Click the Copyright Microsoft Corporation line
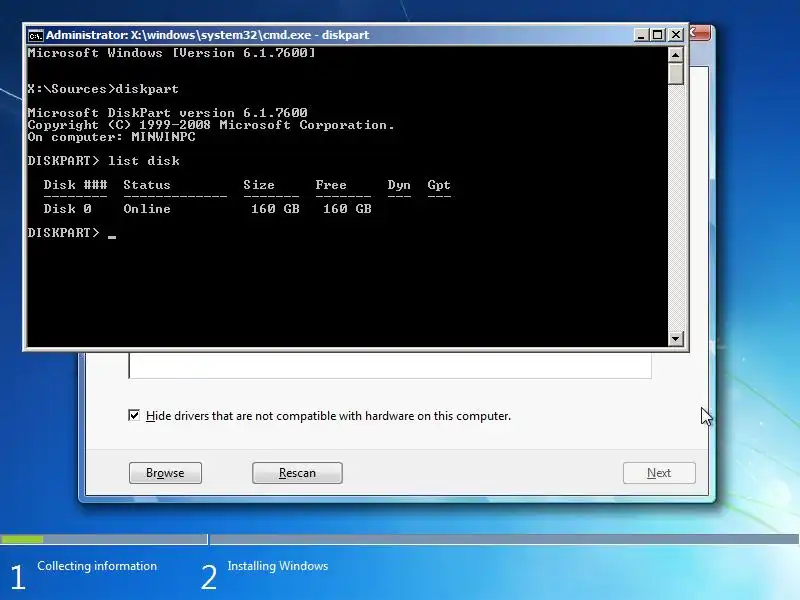800x600 pixels. coord(211,125)
